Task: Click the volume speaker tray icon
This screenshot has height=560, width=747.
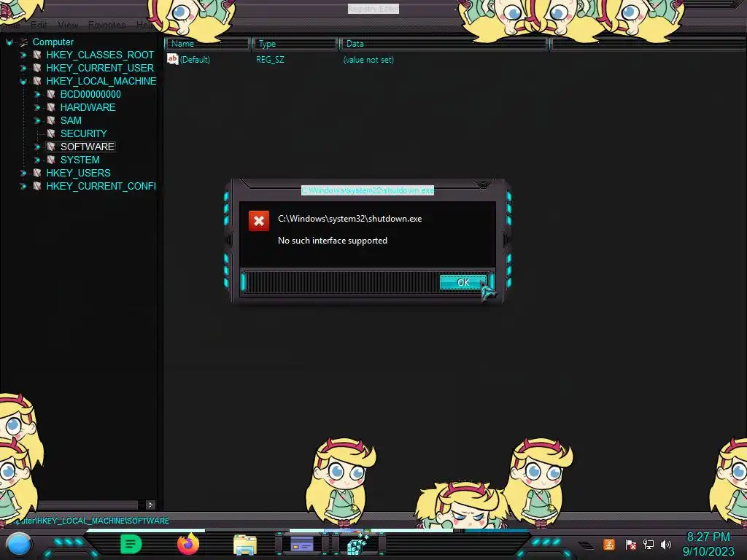Action: pos(665,544)
